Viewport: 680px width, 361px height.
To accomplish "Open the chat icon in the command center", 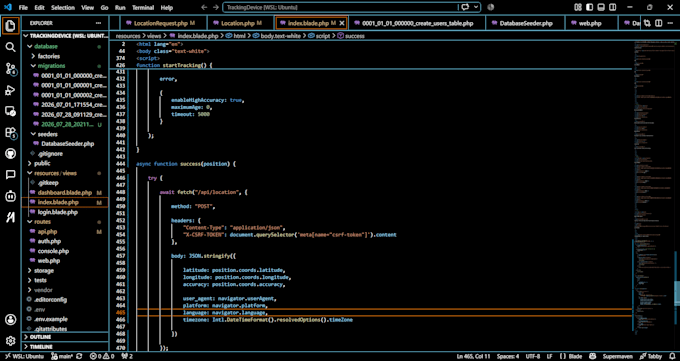I will [x=466, y=7].
